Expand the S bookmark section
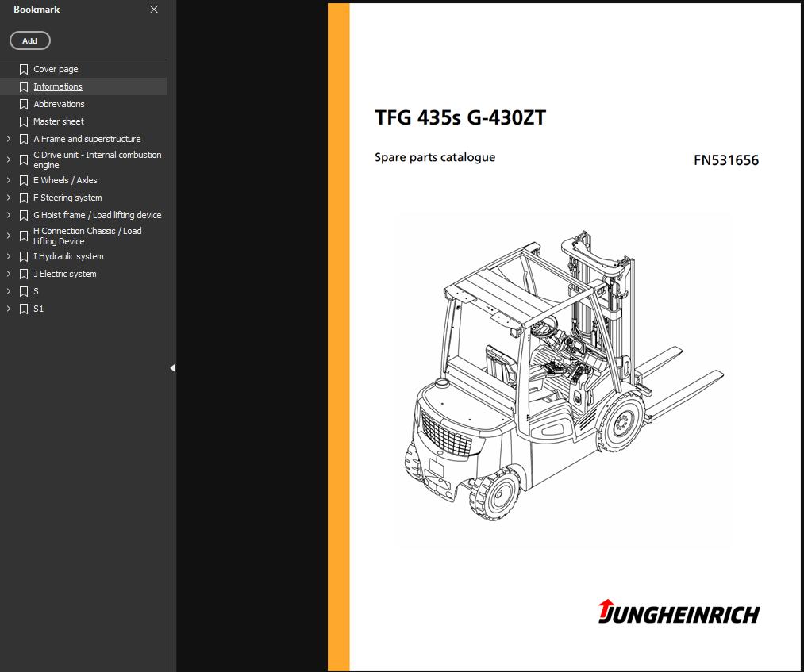This screenshot has height=672, width=804. pos(9,291)
